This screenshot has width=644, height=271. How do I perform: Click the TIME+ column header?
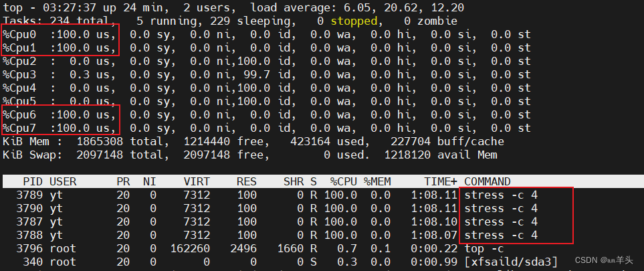(441, 181)
